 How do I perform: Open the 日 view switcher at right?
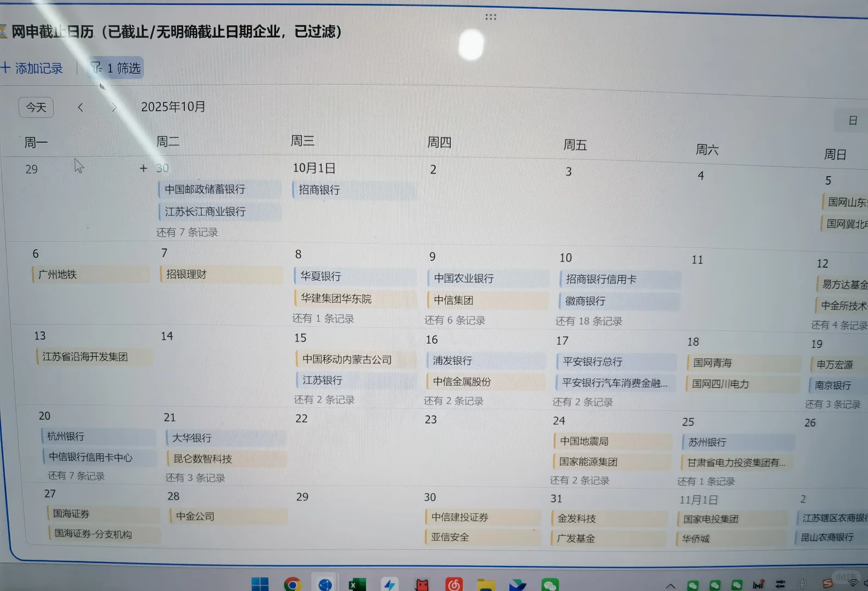click(x=852, y=120)
